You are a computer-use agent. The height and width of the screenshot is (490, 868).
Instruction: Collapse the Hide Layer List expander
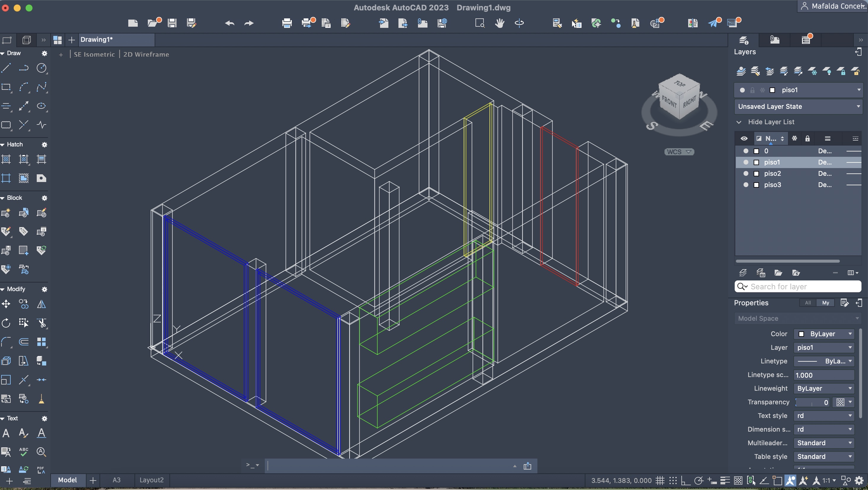click(739, 122)
